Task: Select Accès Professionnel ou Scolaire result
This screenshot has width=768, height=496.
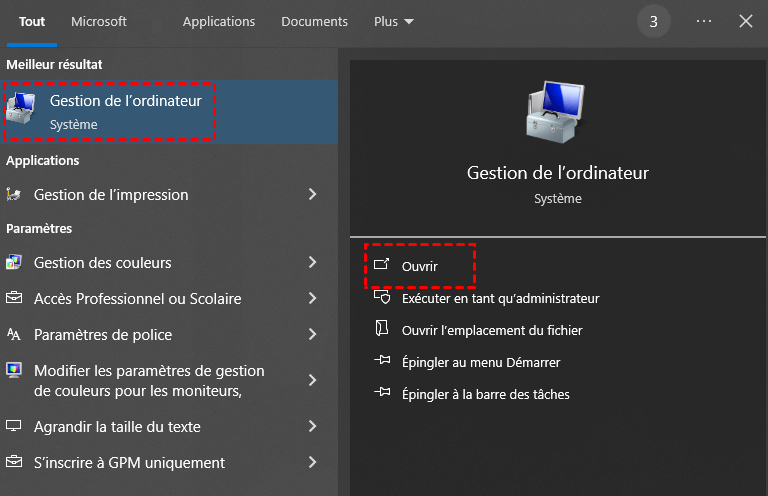Action: tap(169, 298)
